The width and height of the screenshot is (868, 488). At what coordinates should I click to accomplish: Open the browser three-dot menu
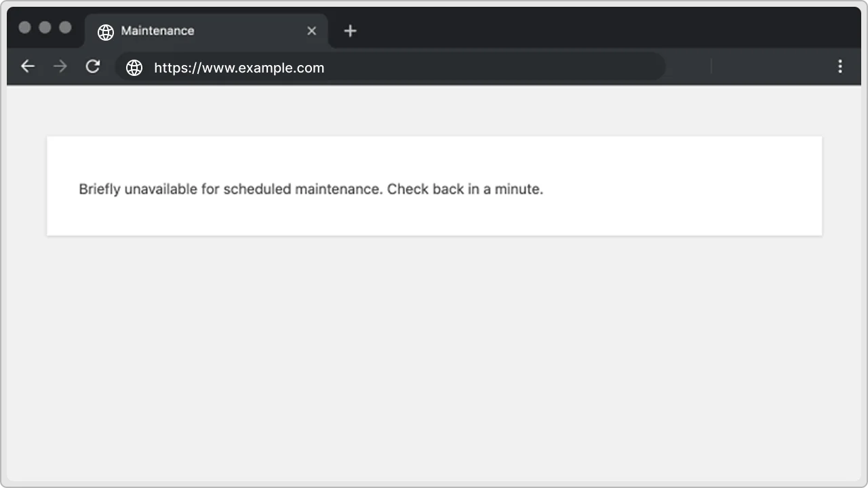click(x=840, y=66)
